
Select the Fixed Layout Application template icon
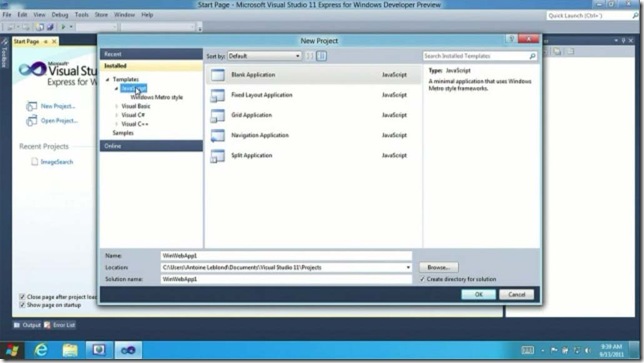[x=218, y=95]
